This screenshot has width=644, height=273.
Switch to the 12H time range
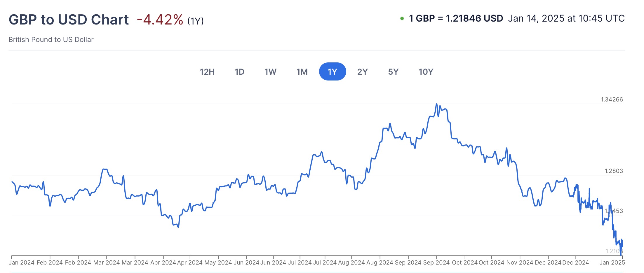207,72
